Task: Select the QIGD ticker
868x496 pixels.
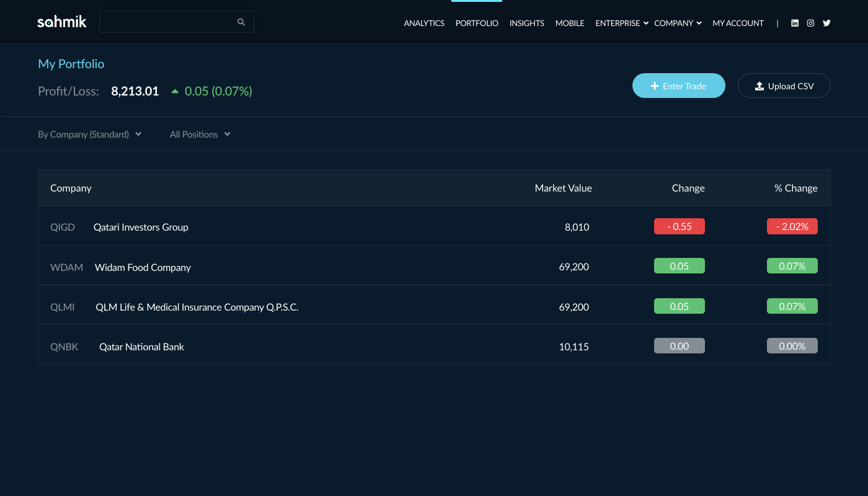Action: [x=63, y=227]
